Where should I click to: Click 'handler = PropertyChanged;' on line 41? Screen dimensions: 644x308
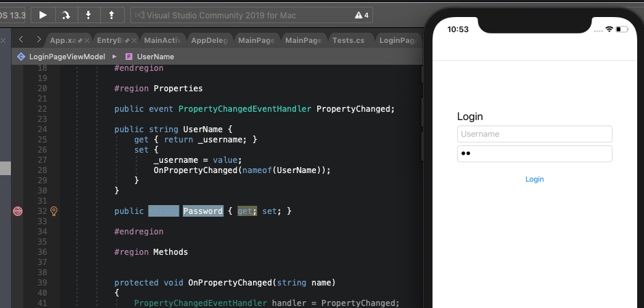tap(336, 303)
